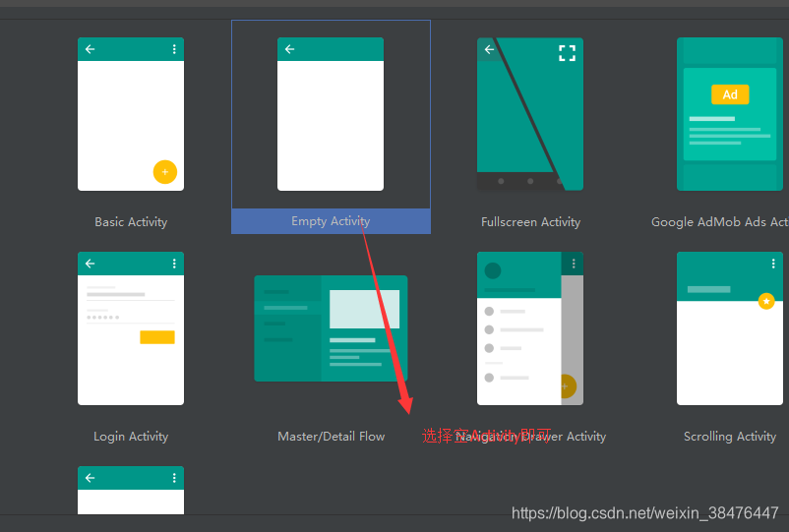Screen dimensions: 789x532
Task: Click back arrow in Basic Activity preview
Action: [x=91, y=49]
